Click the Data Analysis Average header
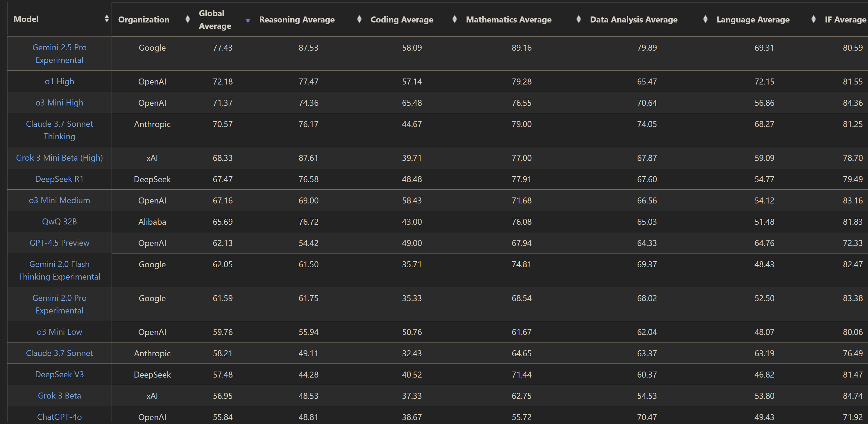The width and height of the screenshot is (868, 424). coord(634,19)
